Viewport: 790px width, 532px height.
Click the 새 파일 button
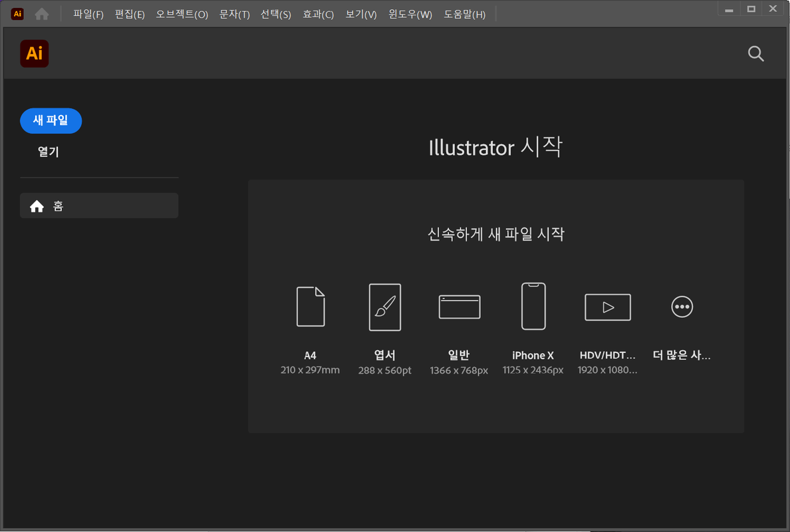pos(51,120)
